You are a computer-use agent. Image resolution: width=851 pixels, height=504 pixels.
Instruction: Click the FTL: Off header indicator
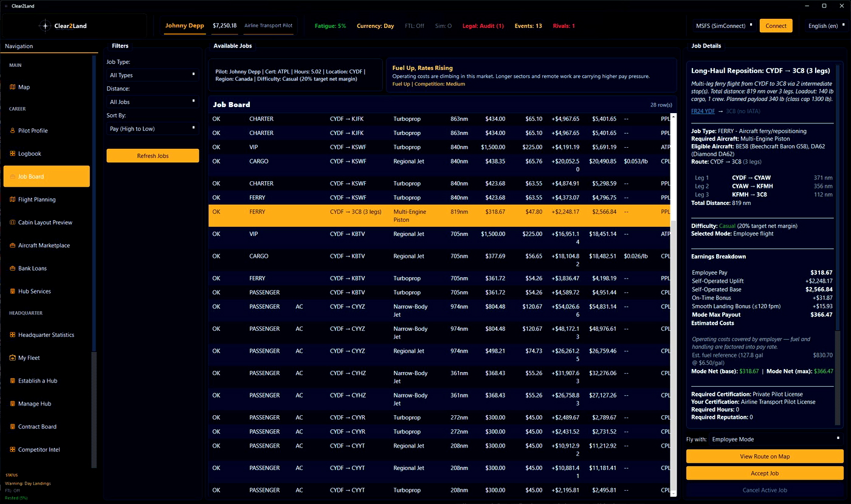tap(415, 26)
